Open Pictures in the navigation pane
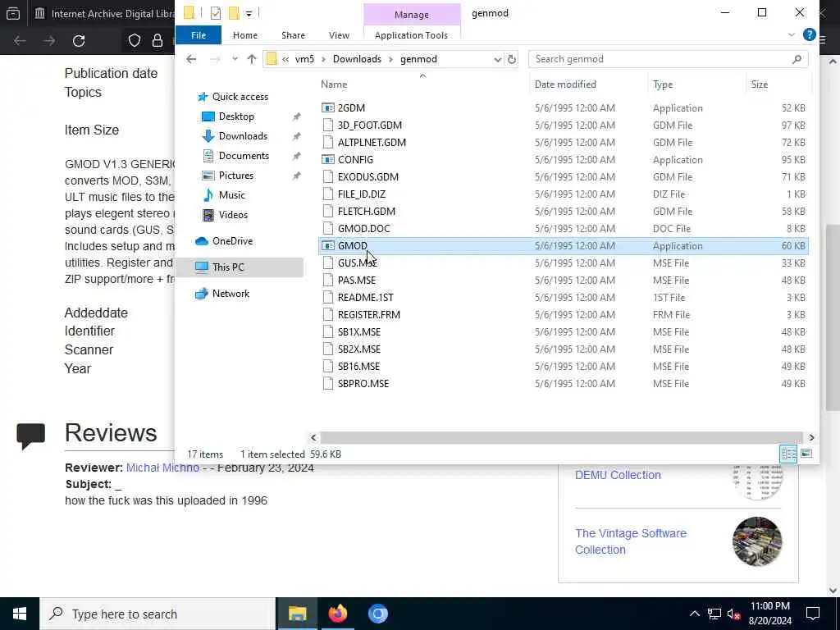 click(235, 176)
